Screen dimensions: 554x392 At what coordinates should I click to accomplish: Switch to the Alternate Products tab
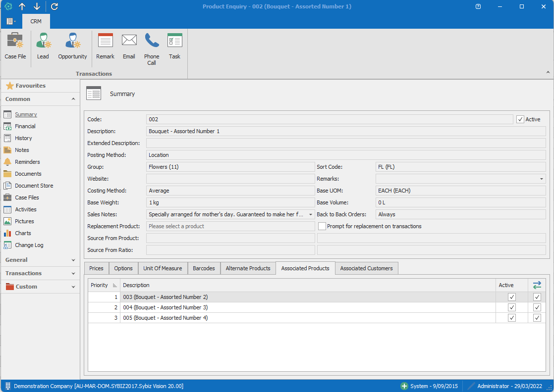click(x=248, y=268)
